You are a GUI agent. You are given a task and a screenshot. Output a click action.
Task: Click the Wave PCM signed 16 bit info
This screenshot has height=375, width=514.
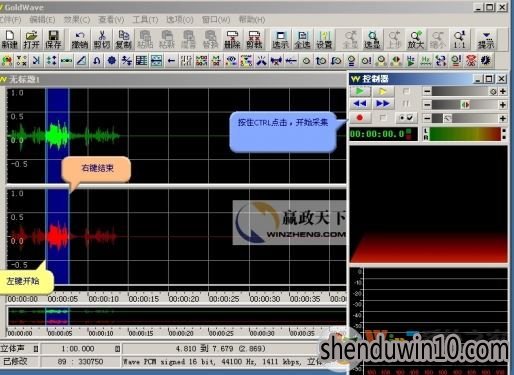(222, 361)
